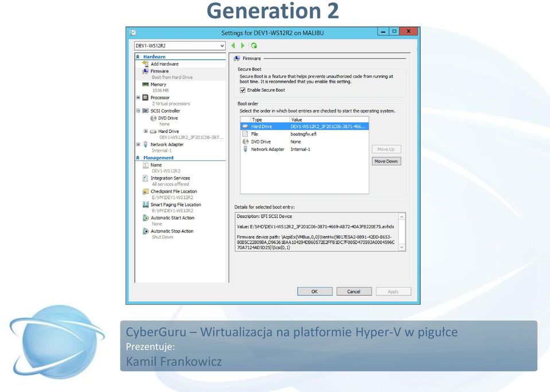The width and height of the screenshot is (550, 392).
Task: Collapse the Management section
Action: tap(138, 158)
